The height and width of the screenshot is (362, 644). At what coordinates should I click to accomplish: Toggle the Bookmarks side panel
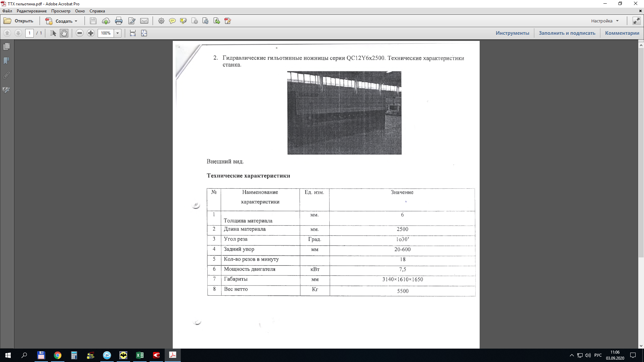pos(6,61)
